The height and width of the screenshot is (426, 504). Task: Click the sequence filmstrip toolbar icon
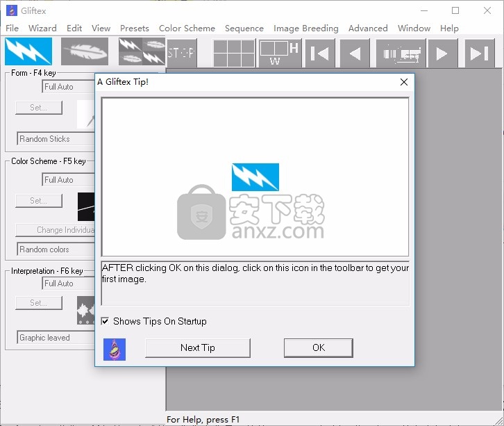(x=401, y=54)
